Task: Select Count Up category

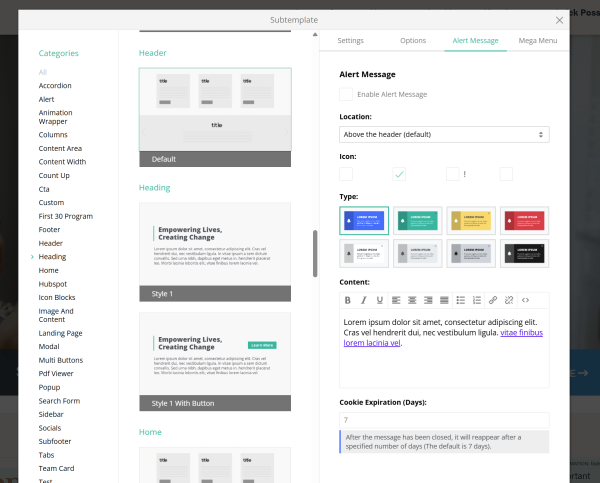Action: (x=54, y=176)
